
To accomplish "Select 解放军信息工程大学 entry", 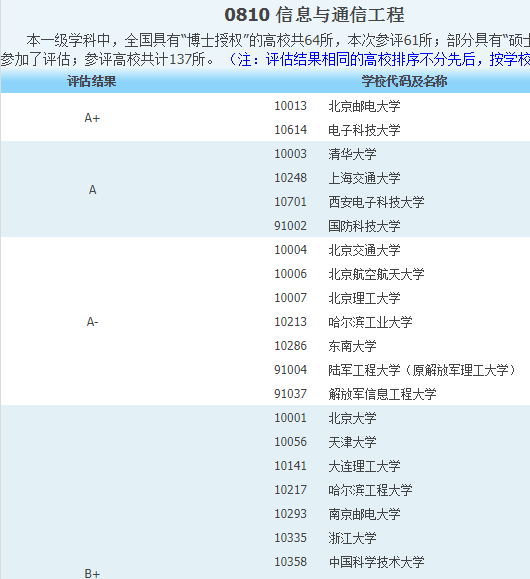I will pos(382,394).
